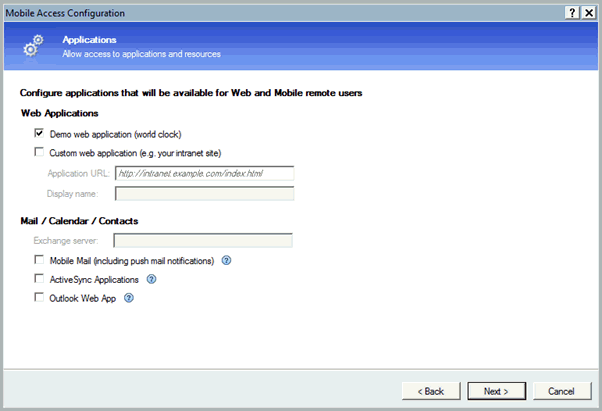The height and width of the screenshot is (411, 602).
Task: Click the Web Applications section heading
Action: pos(59,113)
